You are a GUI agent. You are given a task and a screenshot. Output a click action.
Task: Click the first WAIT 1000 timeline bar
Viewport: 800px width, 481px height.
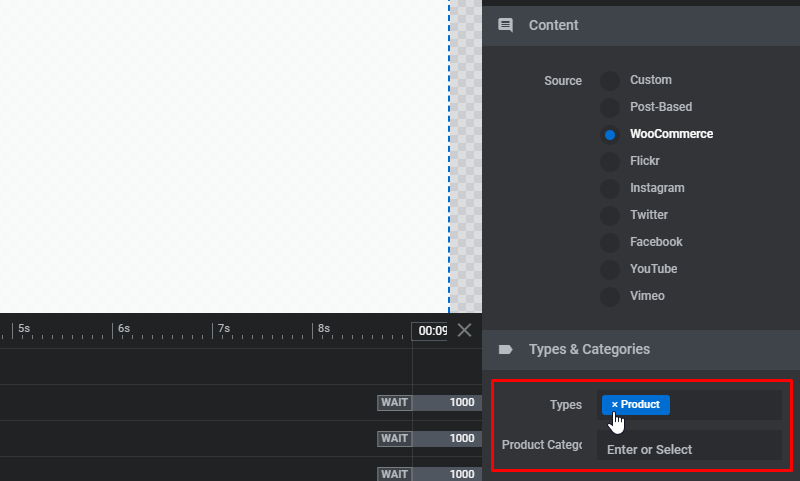[x=430, y=402]
